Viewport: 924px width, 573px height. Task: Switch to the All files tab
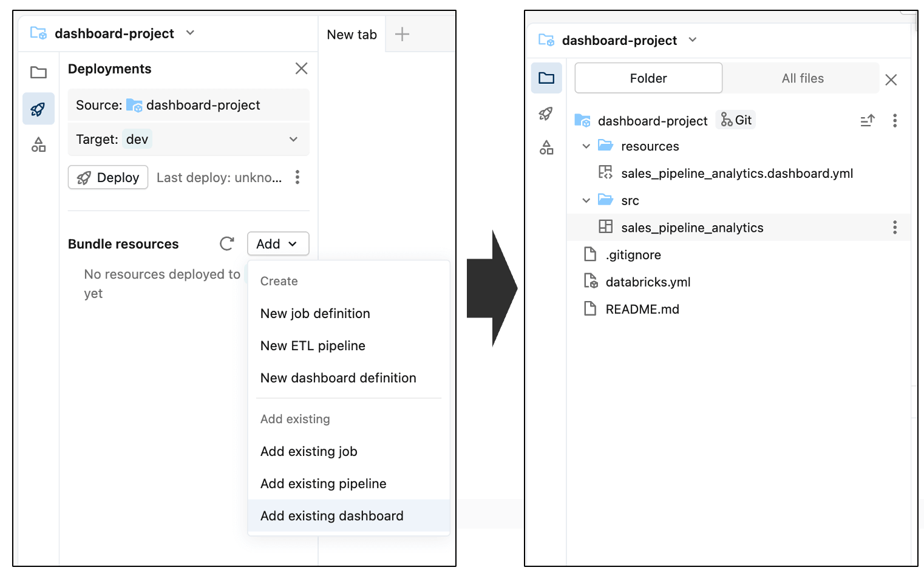coord(803,78)
